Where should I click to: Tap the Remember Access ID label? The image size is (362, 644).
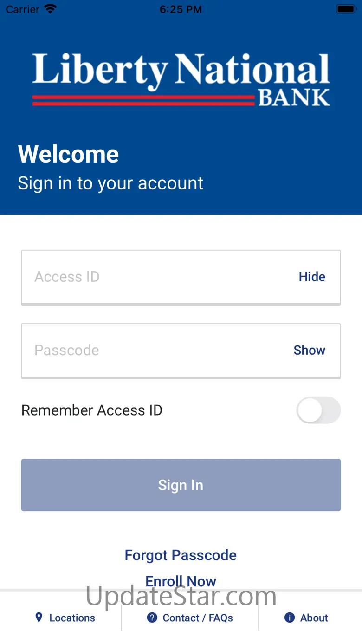click(92, 410)
